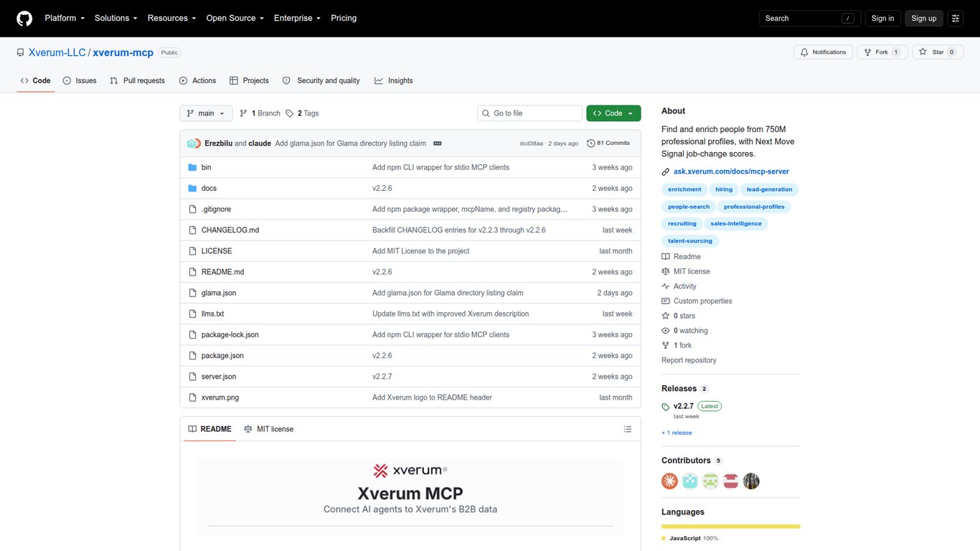Viewport: 980px width, 551px height.
Task: Expand the Solutions menu
Action: tap(116, 18)
